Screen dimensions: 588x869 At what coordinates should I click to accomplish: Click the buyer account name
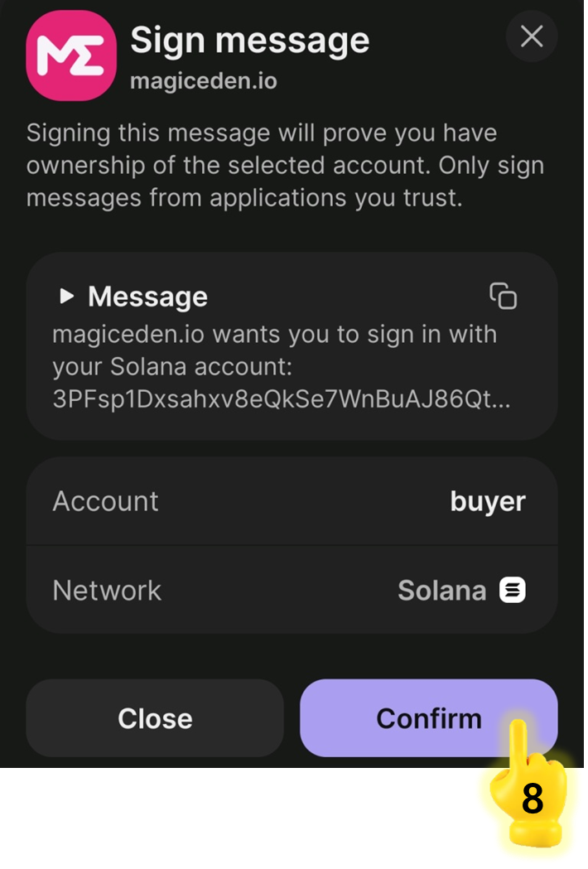[x=487, y=501]
